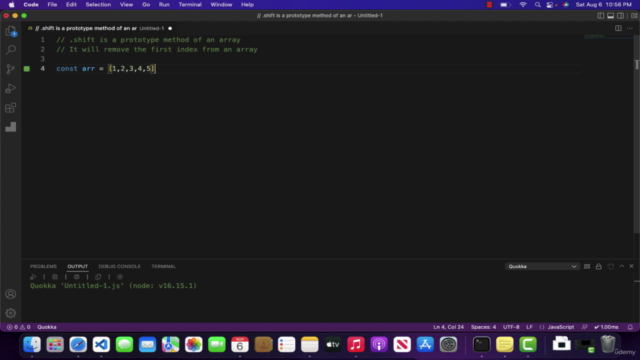The width and height of the screenshot is (640, 360).
Task: Place cursor in array on line 4
Action: click(132, 69)
